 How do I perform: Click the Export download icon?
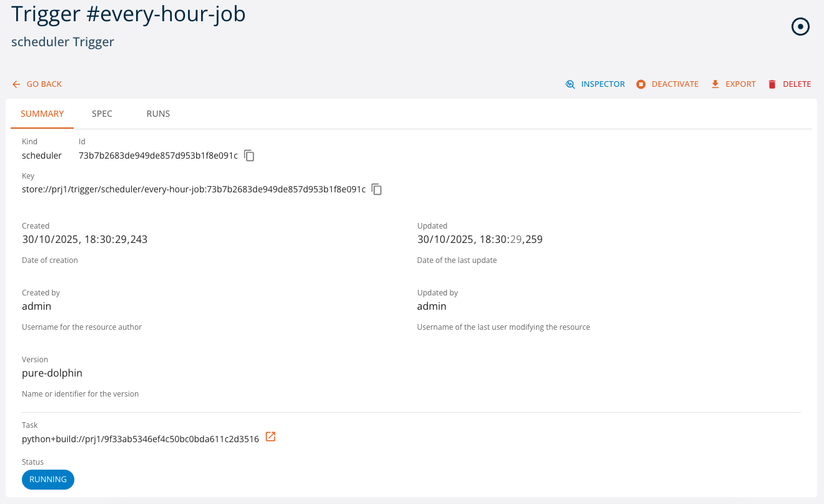(x=715, y=84)
